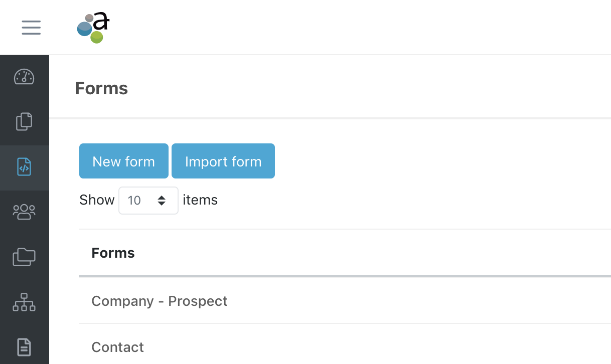
Task: Open the users group icon in sidebar
Action: point(24,212)
